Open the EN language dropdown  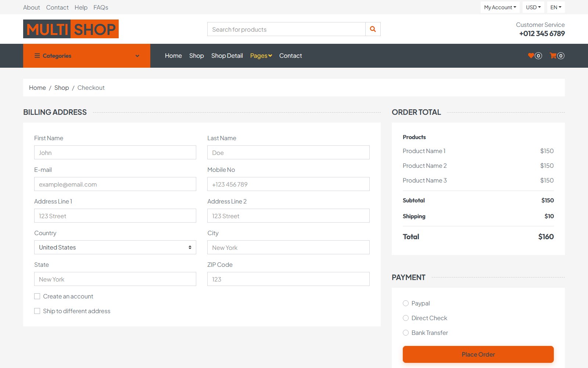(x=556, y=7)
